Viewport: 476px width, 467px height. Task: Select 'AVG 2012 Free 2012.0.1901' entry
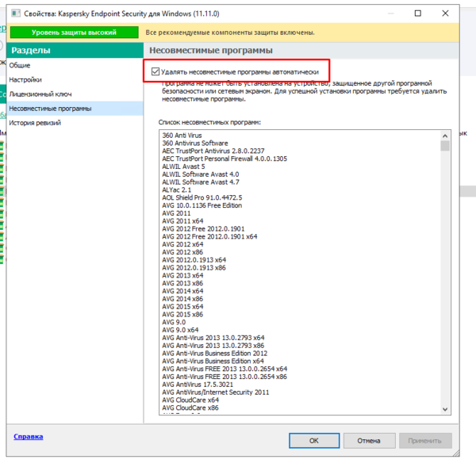point(203,229)
